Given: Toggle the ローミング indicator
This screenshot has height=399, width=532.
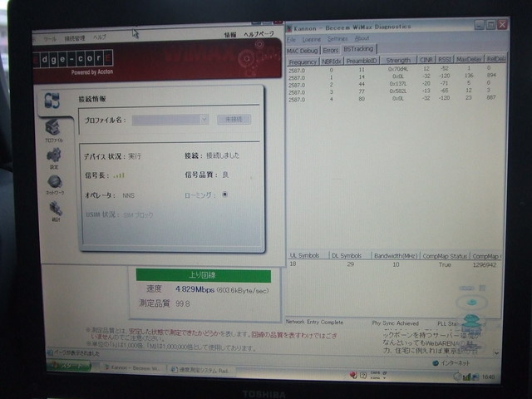Looking at the screenshot, I should [224, 195].
